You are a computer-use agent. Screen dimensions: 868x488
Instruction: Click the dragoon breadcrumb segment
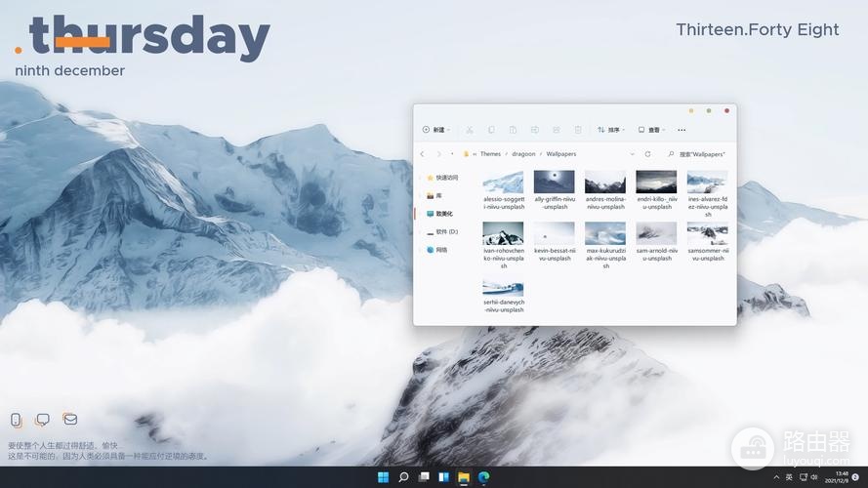tap(523, 154)
